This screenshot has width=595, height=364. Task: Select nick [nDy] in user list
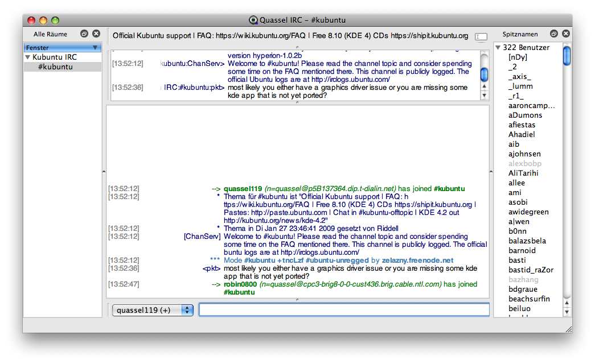(518, 57)
